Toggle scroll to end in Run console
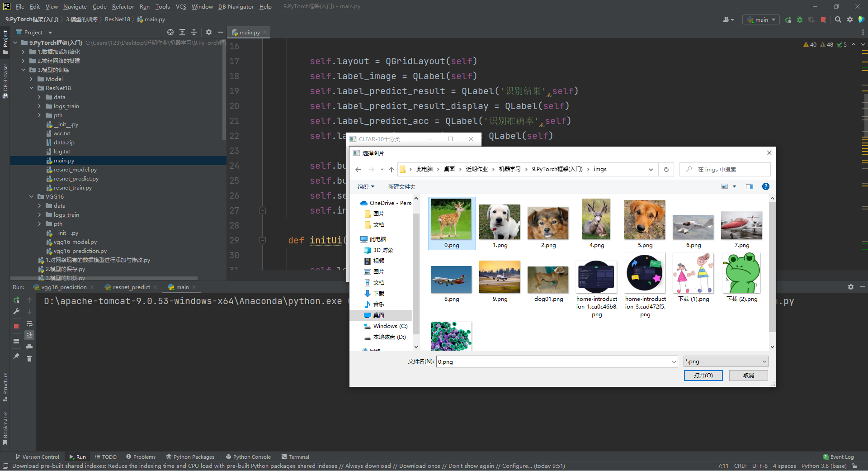The height and width of the screenshot is (471, 868). point(29,335)
